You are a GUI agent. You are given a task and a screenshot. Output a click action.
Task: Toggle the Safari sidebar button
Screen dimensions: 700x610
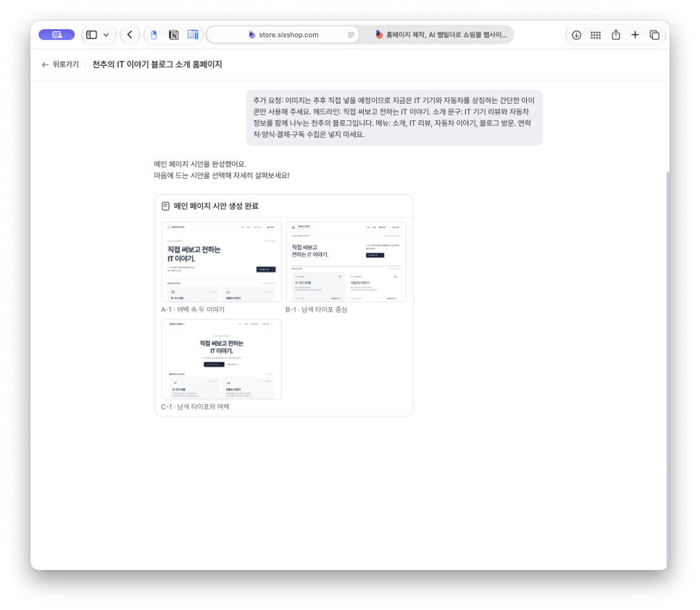click(x=91, y=35)
